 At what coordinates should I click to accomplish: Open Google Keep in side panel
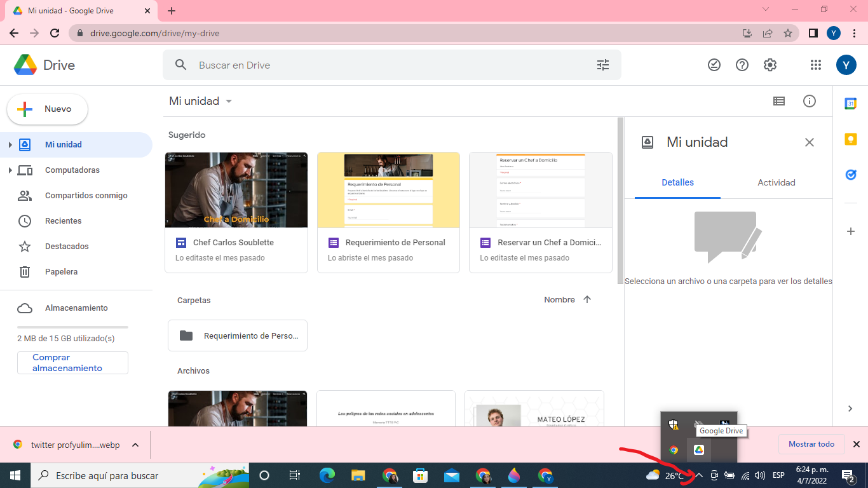[x=851, y=139]
